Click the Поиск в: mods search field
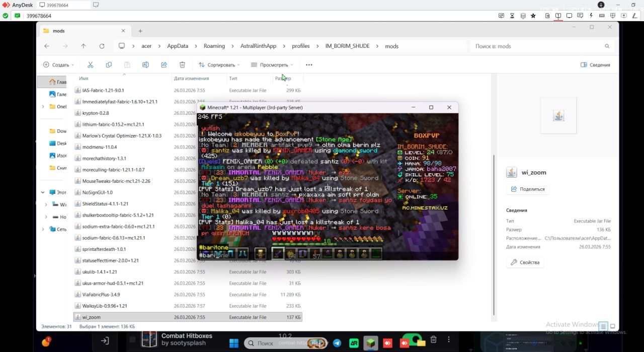The image size is (644, 352). tap(541, 46)
